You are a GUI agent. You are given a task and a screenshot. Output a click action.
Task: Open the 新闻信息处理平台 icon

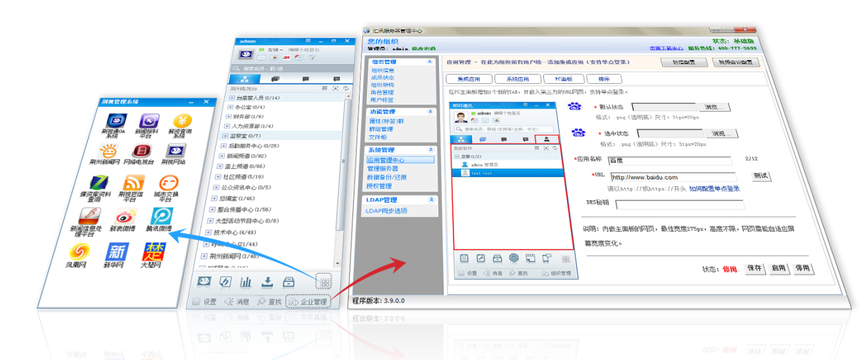(89, 216)
